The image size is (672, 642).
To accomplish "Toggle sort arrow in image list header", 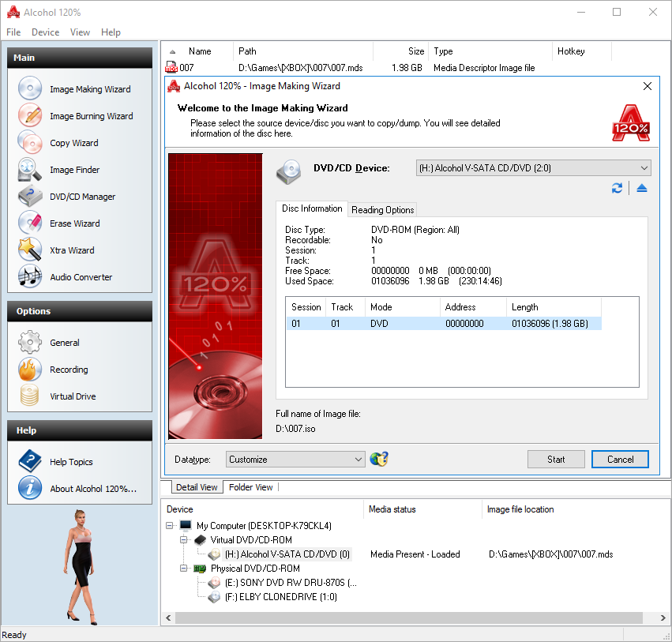I will [172, 51].
